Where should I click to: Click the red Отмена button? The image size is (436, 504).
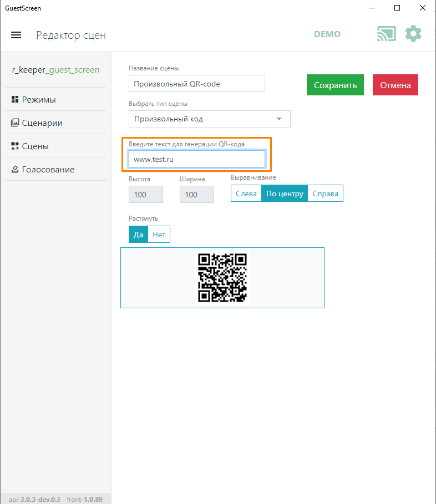395,85
